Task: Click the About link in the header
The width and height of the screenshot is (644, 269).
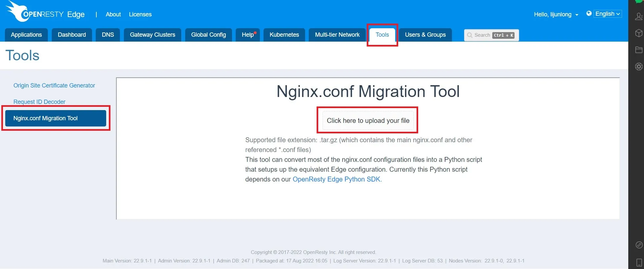Action: pos(113,14)
